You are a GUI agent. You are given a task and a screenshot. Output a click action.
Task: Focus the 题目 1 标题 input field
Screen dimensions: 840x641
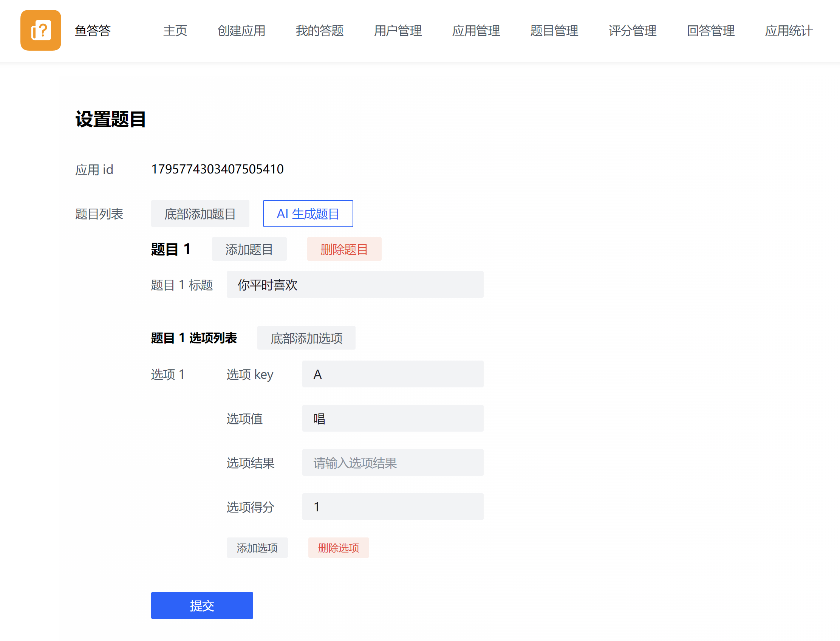tap(354, 285)
